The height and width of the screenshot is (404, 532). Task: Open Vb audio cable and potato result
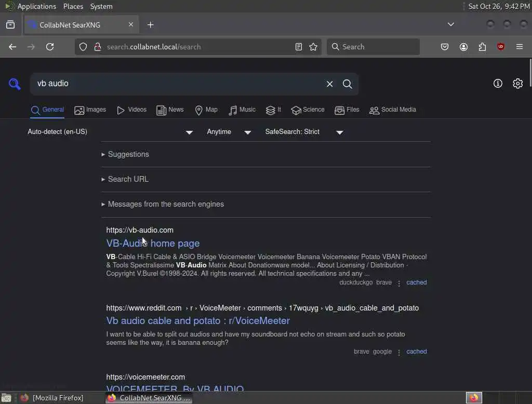click(198, 320)
